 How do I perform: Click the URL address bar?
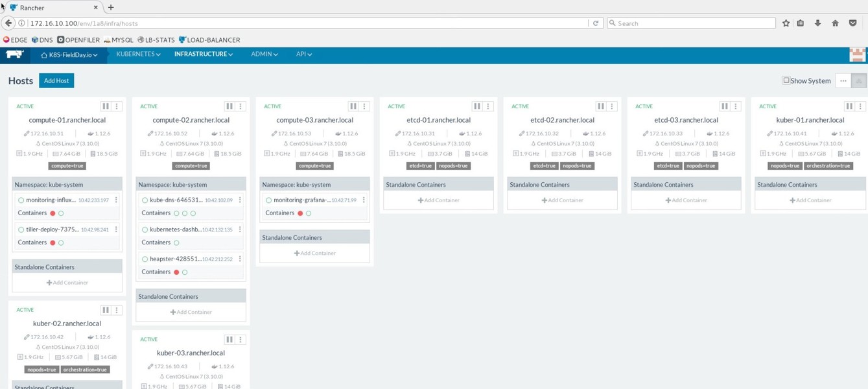(308, 23)
